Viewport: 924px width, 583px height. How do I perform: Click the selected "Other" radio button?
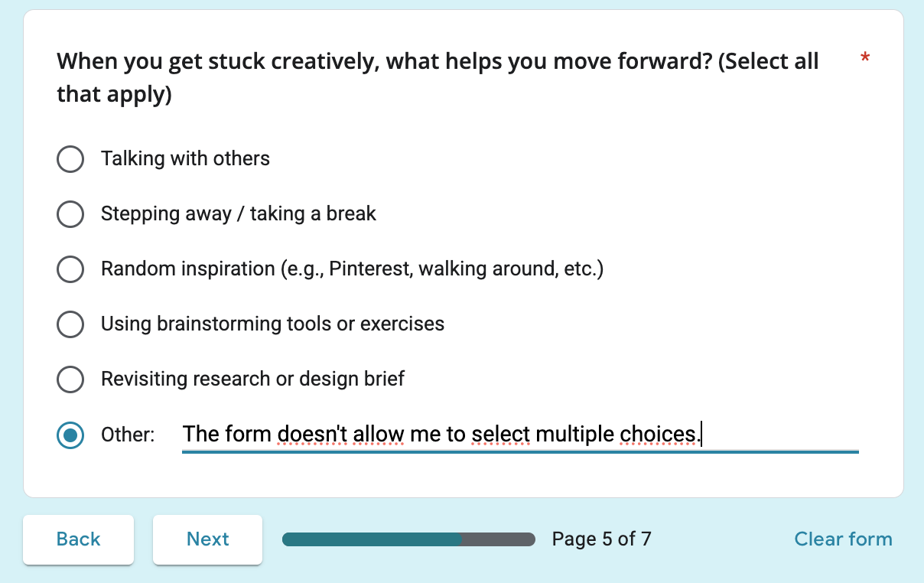pyautogui.click(x=70, y=435)
